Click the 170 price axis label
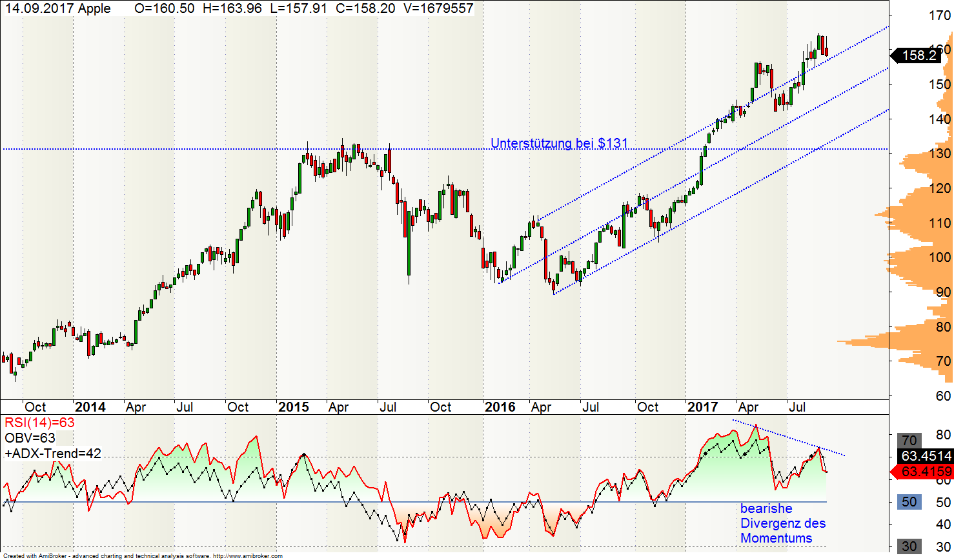This screenshot has height=560, width=954. click(x=939, y=15)
